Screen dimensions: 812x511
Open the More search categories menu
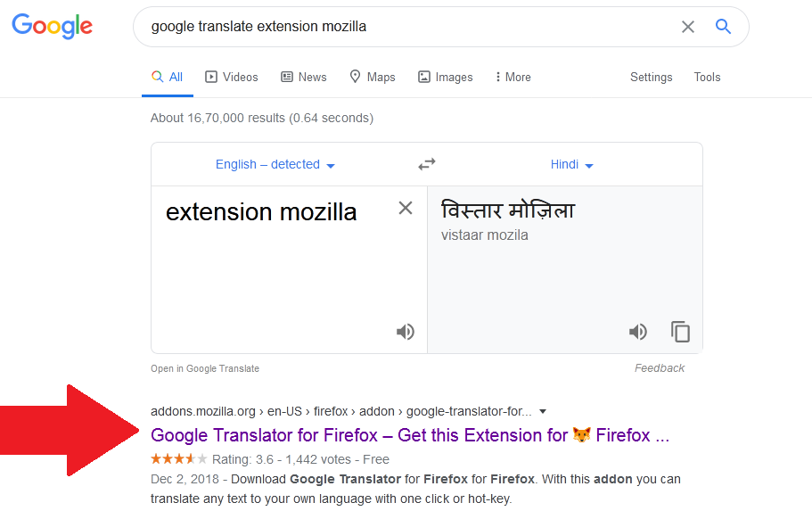tap(513, 77)
